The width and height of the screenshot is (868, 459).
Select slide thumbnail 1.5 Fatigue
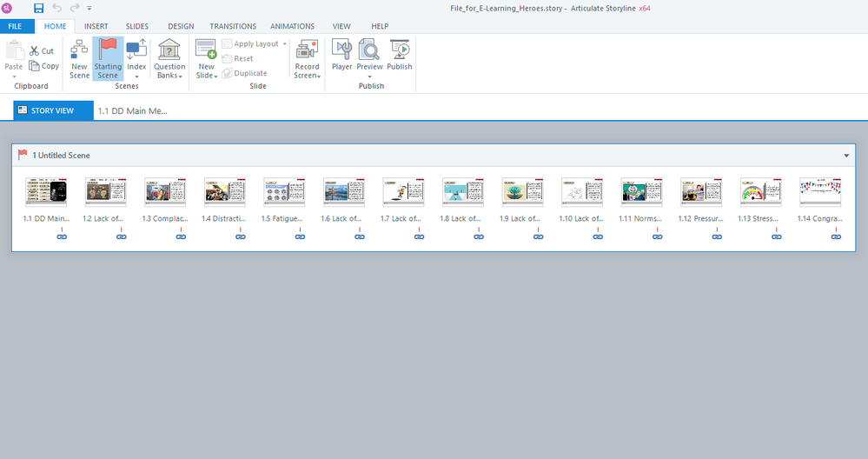click(x=284, y=191)
